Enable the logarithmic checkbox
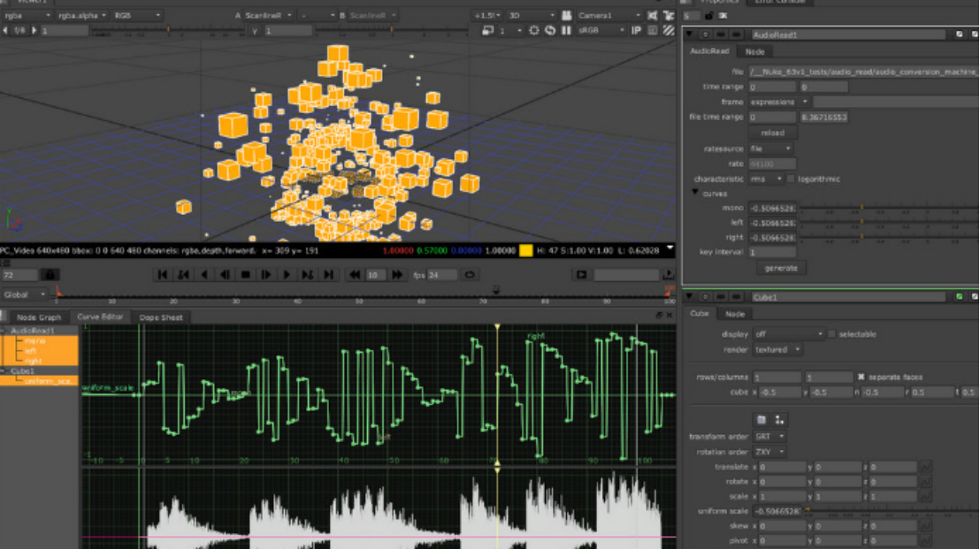 tap(792, 179)
